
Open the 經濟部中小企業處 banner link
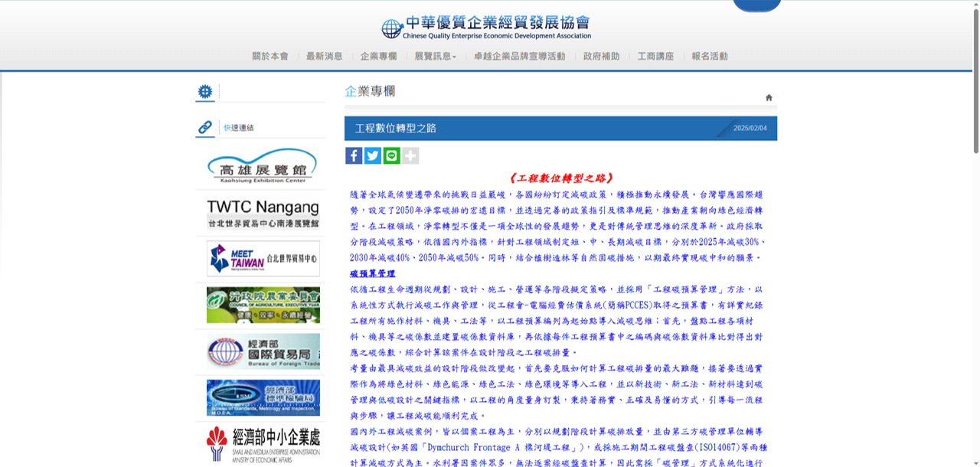pyautogui.click(x=263, y=444)
